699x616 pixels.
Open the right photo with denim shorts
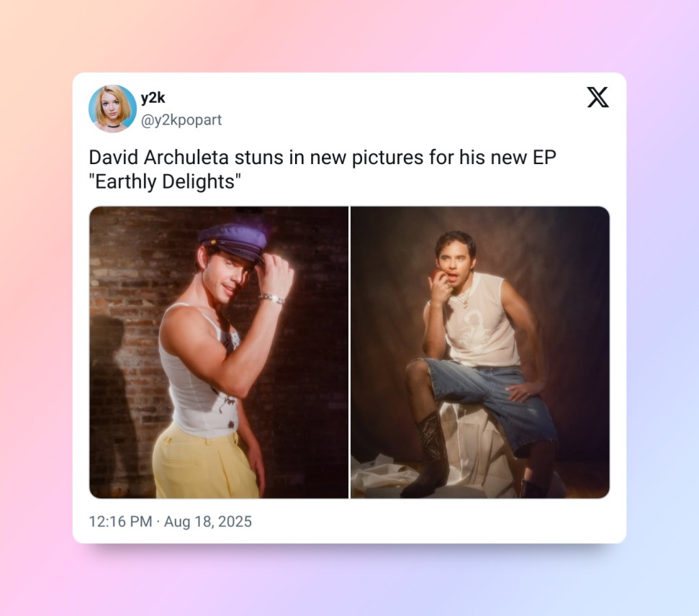click(479, 352)
